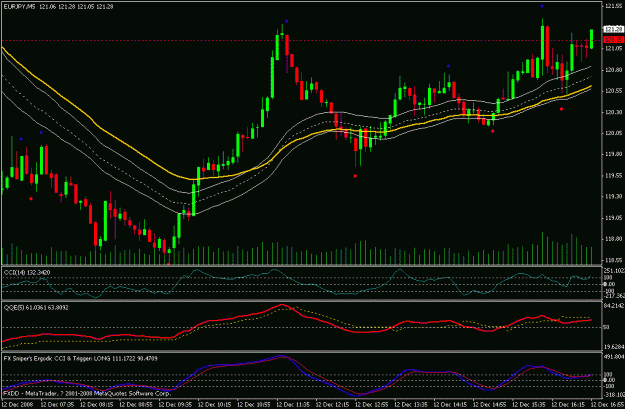The width and height of the screenshot is (625, 409).
Task: Click the QQE scale value 84.2142
Action: click(x=614, y=306)
